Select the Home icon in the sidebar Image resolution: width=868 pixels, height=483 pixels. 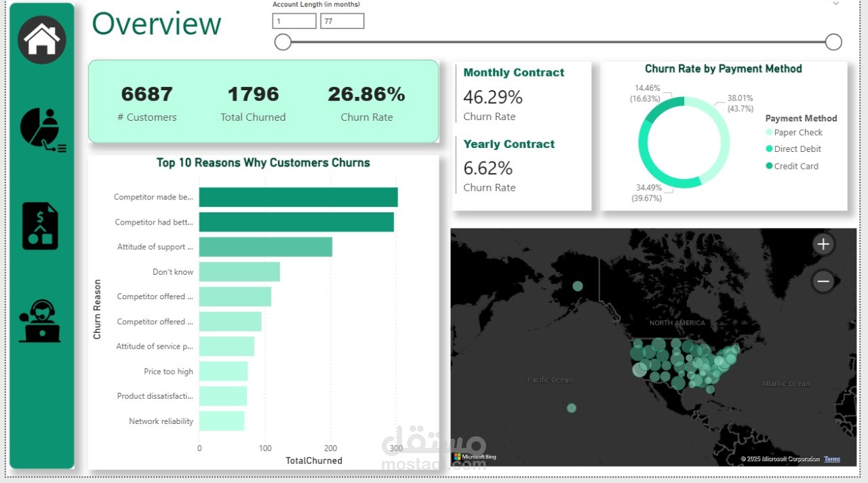pos(41,39)
